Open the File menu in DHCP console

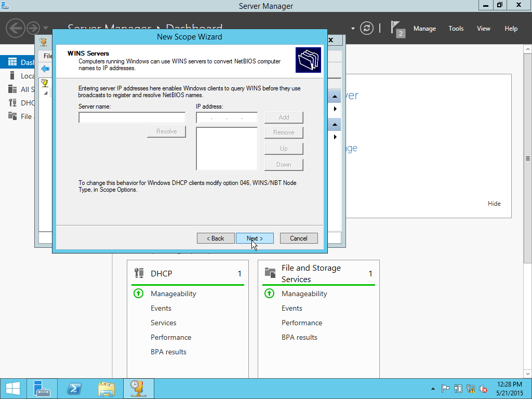tap(47, 56)
